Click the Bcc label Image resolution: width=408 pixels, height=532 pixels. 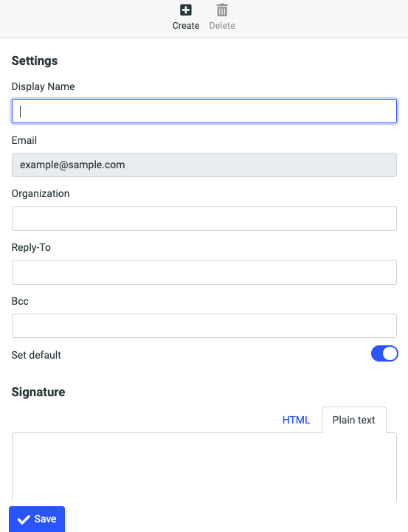(20, 301)
